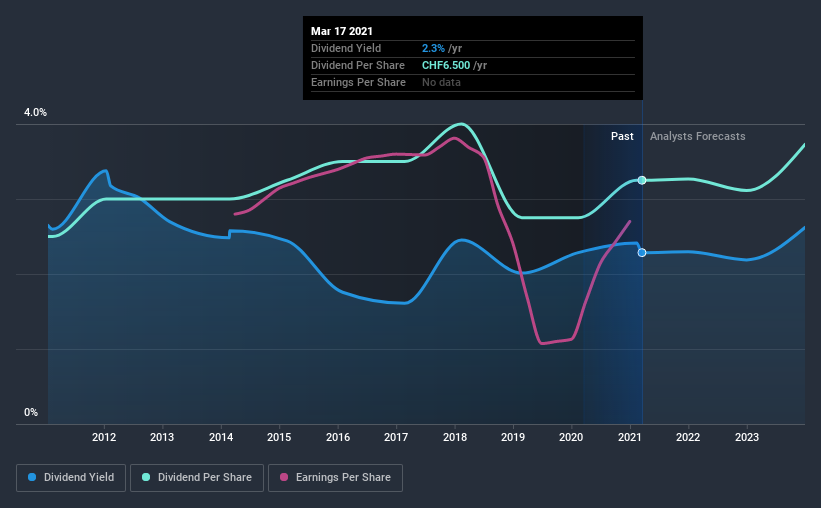This screenshot has height=508, width=821.
Task: Click the 2020 x-axis label
Action: [571, 437]
